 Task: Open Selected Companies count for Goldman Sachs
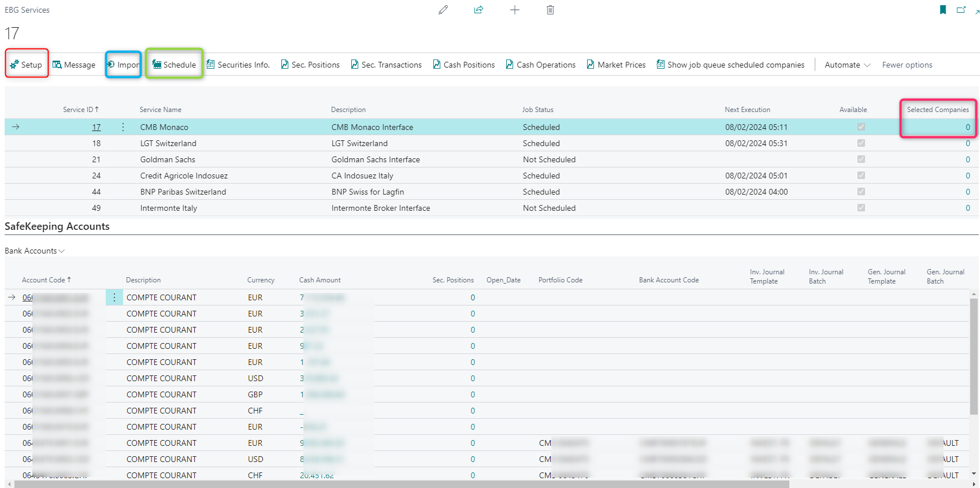968,159
